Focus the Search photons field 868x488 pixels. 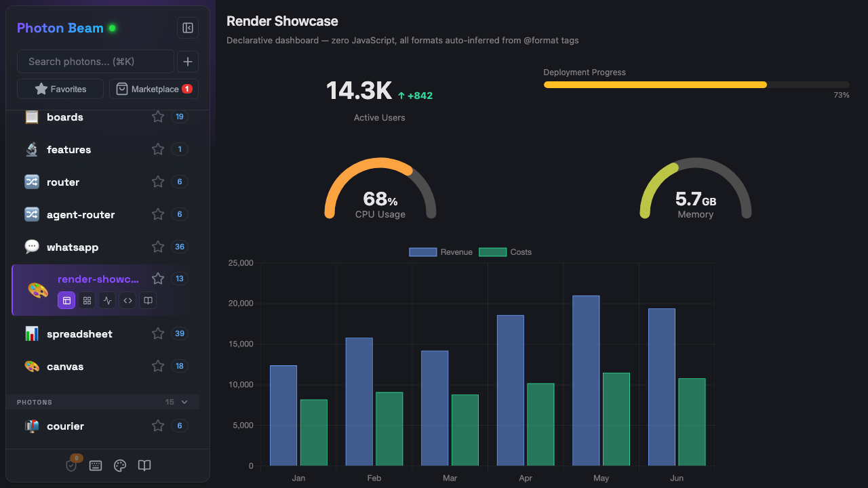click(96, 62)
